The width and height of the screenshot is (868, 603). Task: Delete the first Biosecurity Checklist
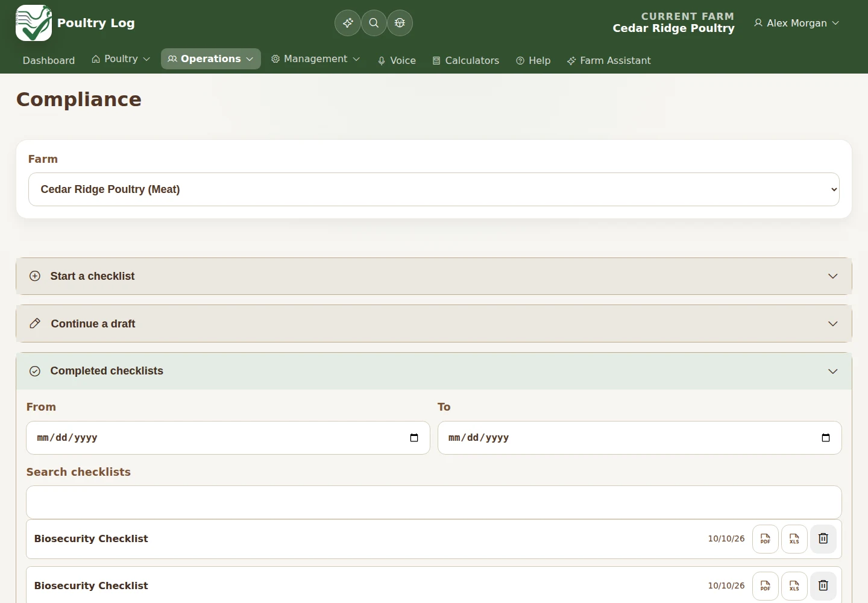[823, 539]
